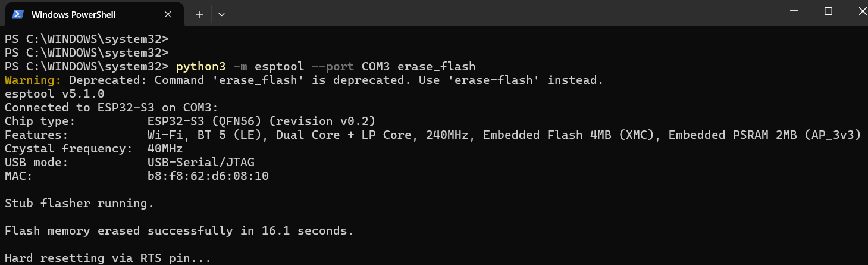Click the yellow Warning: label

[x=33, y=80]
